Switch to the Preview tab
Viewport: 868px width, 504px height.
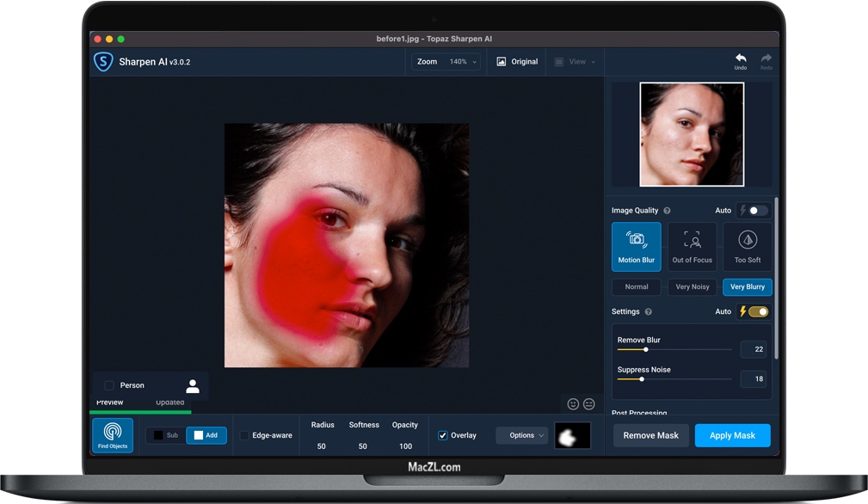click(111, 402)
